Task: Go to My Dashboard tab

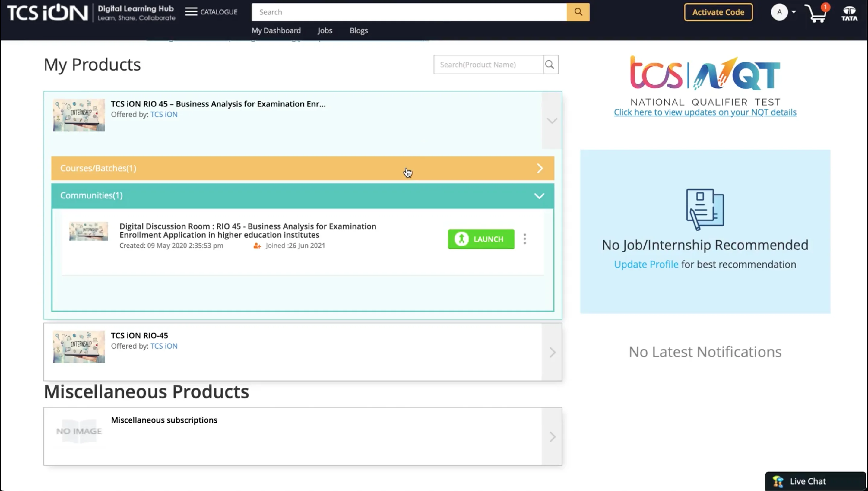Action: click(276, 31)
